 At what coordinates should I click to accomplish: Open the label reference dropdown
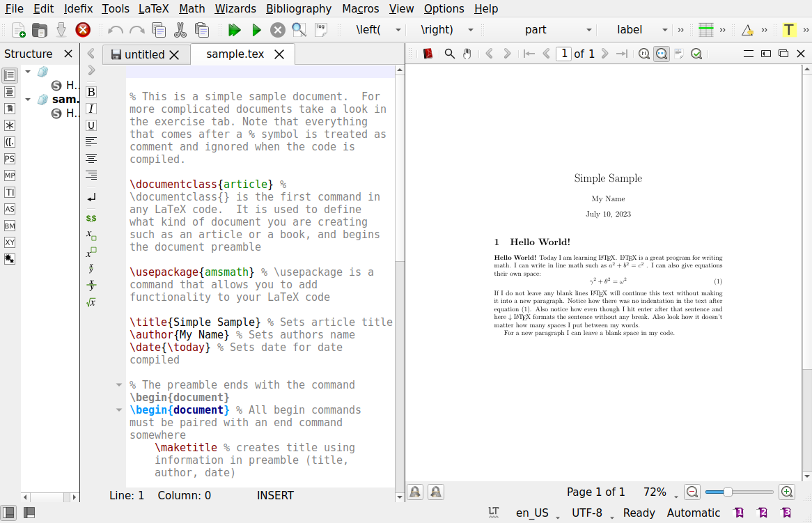(x=665, y=30)
